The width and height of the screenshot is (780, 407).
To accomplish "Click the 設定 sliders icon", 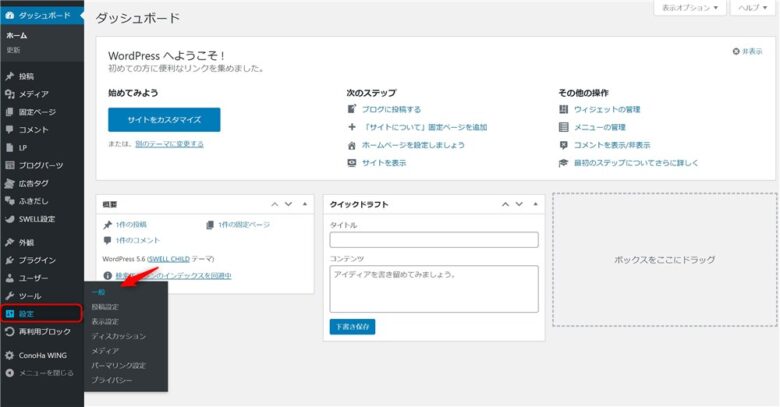I will pyautogui.click(x=9, y=313).
